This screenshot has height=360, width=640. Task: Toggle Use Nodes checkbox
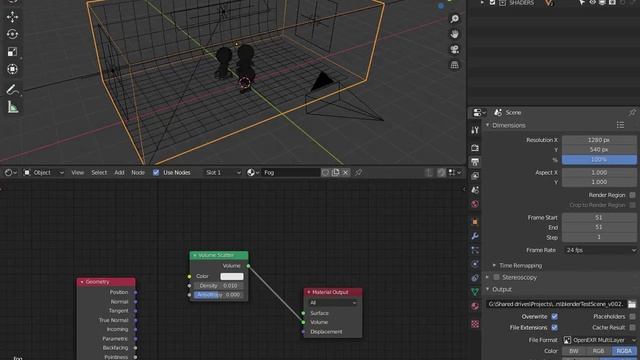[x=156, y=173]
